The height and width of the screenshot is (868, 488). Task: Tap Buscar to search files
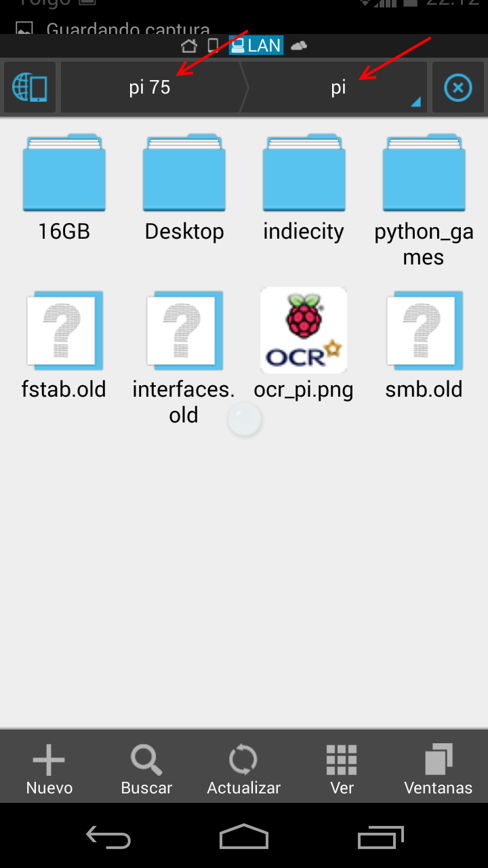[x=146, y=769]
